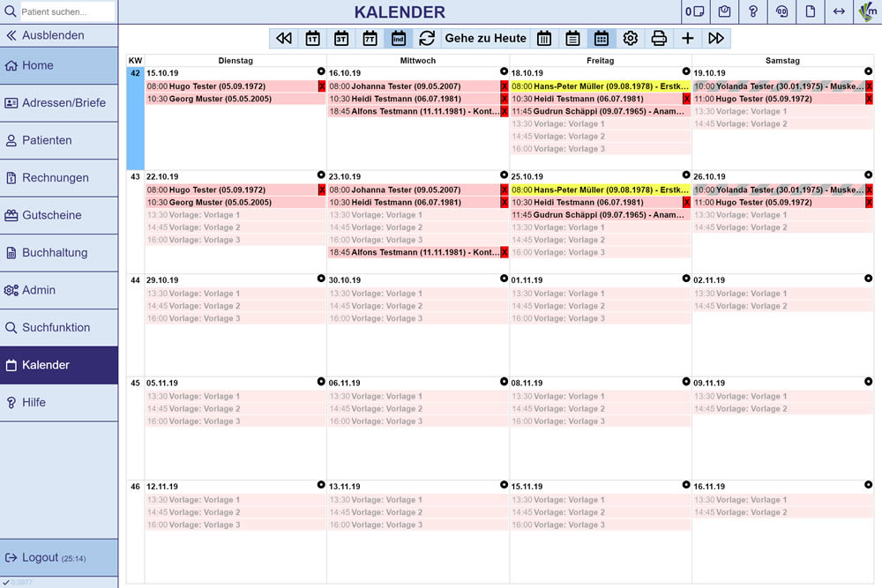Click the circle marker on 15.10.19

coord(321,71)
